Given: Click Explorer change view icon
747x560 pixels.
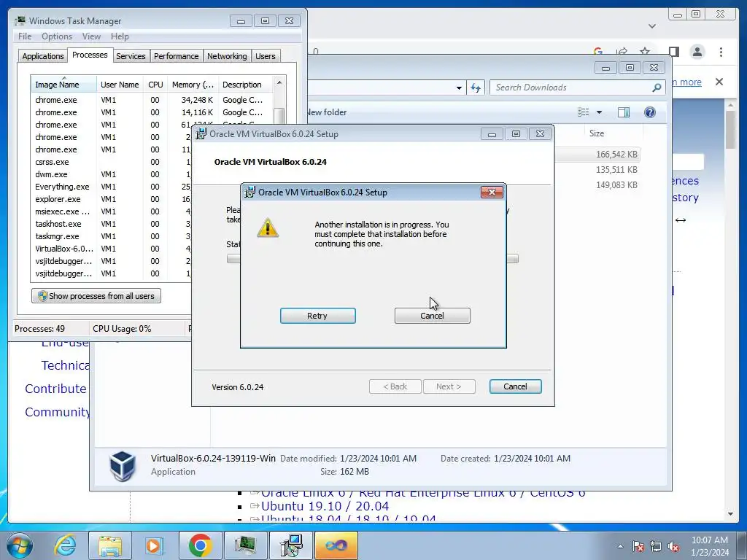Looking at the screenshot, I should click(x=584, y=112).
